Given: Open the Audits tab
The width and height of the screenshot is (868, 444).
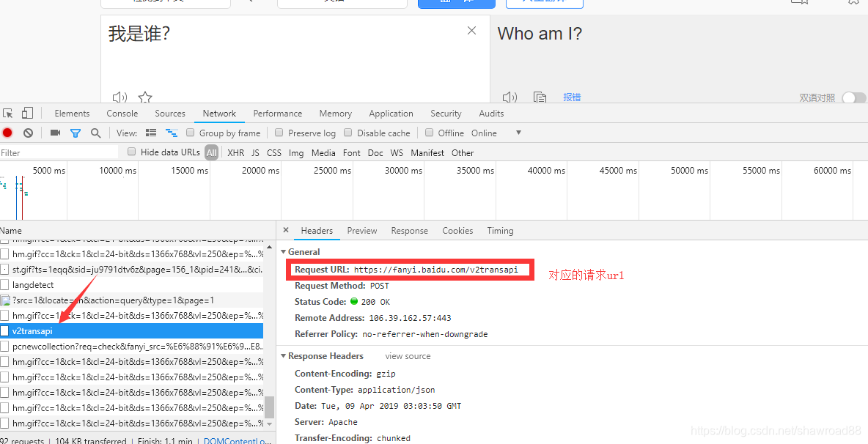Looking at the screenshot, I should pyautogui.click(x=492, y=114).
